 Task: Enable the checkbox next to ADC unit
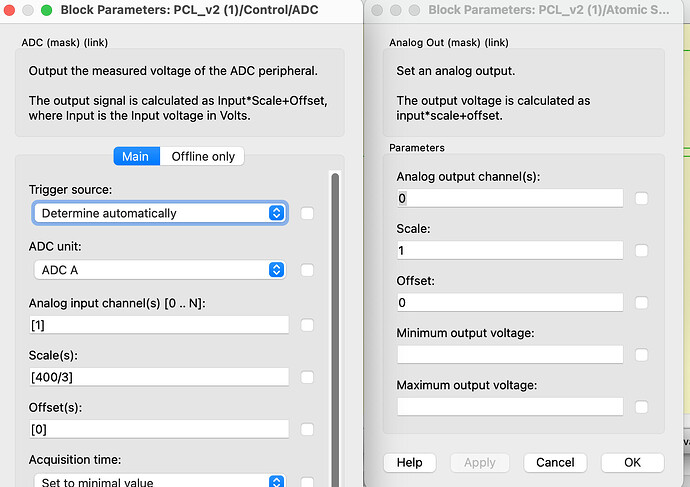pyautogui.click(x=307, y=270)
